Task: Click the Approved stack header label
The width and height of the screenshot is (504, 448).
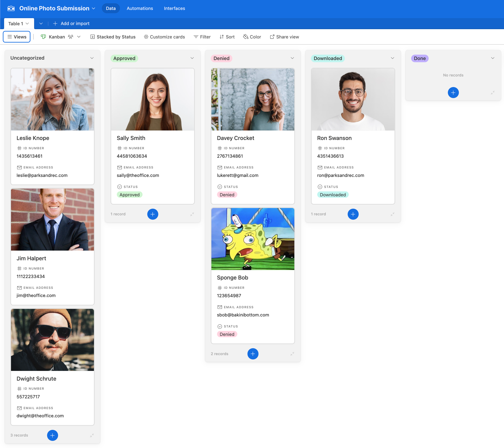Action: pyautogui.click(x=124, y=58)
